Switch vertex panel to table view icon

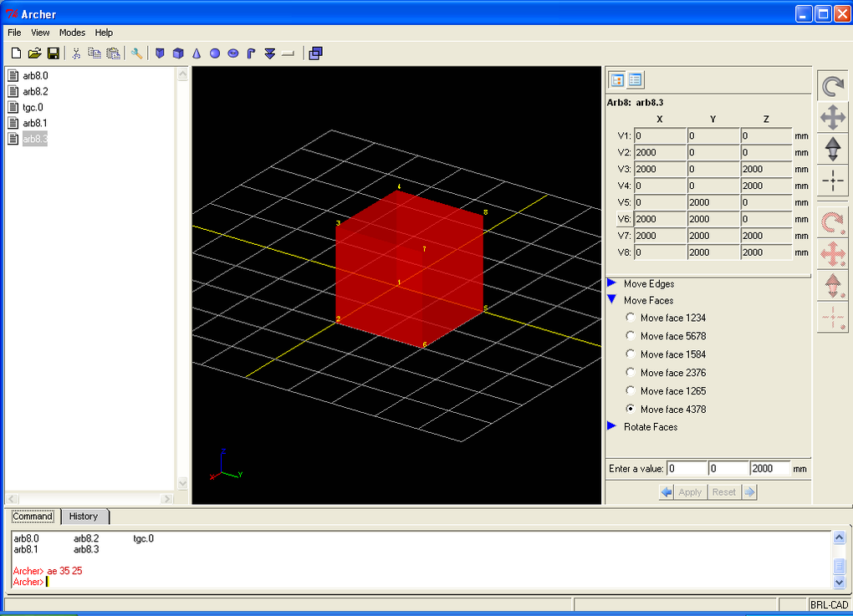coord(635,79)
